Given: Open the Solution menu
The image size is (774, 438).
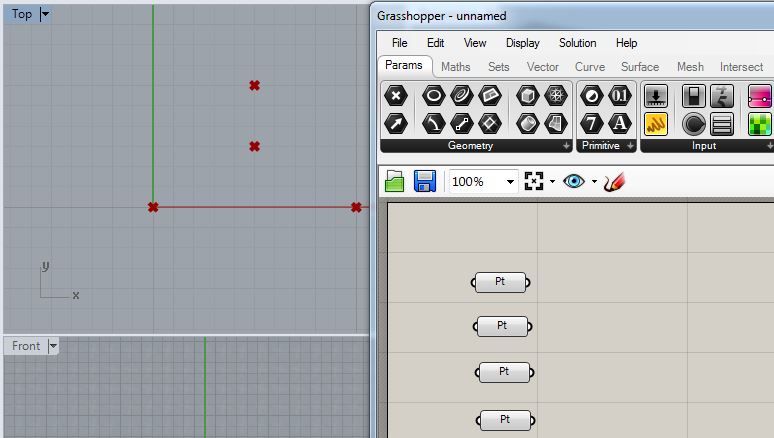Looking at the screenshot, I should (577, 43).
